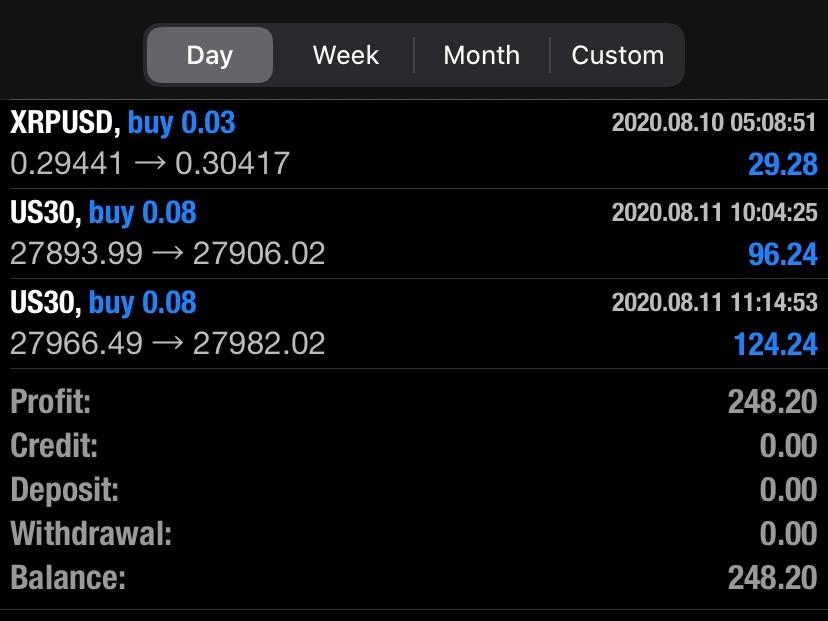Viewport: 828px width, 621px height.
Task: Click the Profit summary label
Action: (x=50, y=402)
